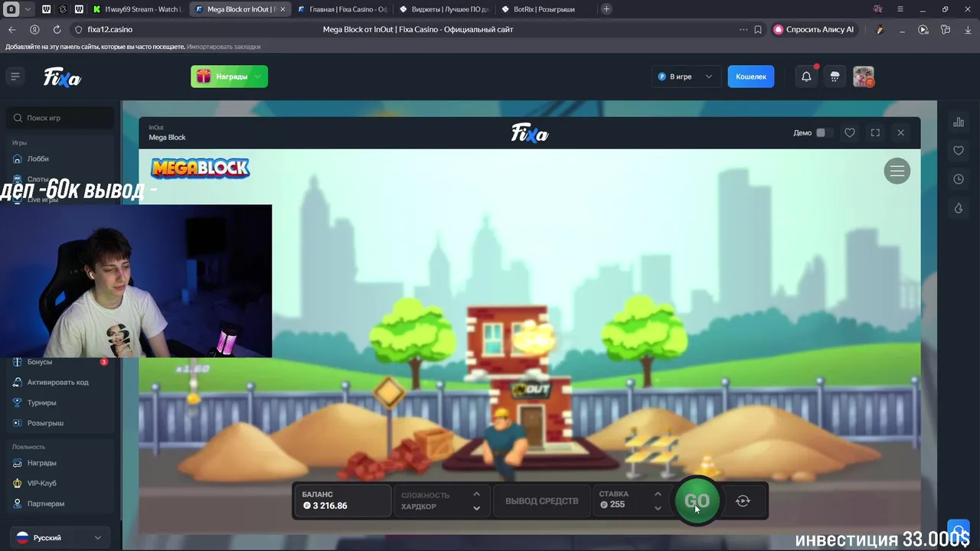Image resolution: width=980 pixels, height=551 pixels.
Task: Open the Кошелек wallet
Action: (x=751, y=77)
